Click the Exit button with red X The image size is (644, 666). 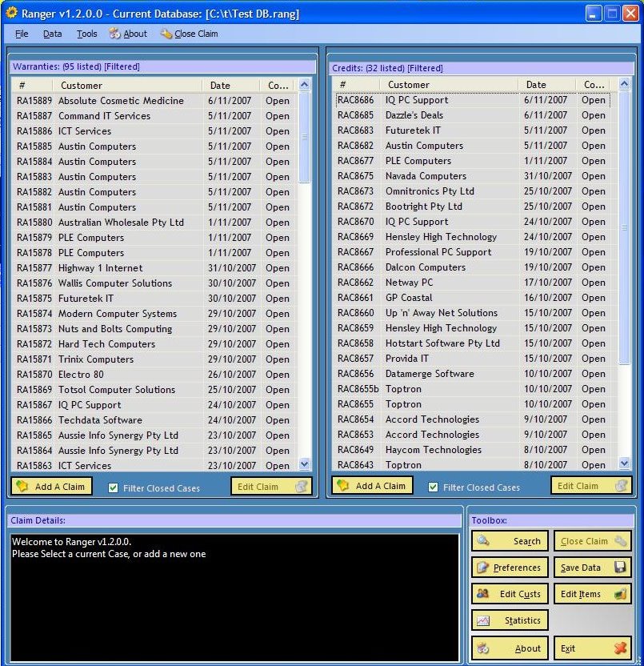point(592,648)
